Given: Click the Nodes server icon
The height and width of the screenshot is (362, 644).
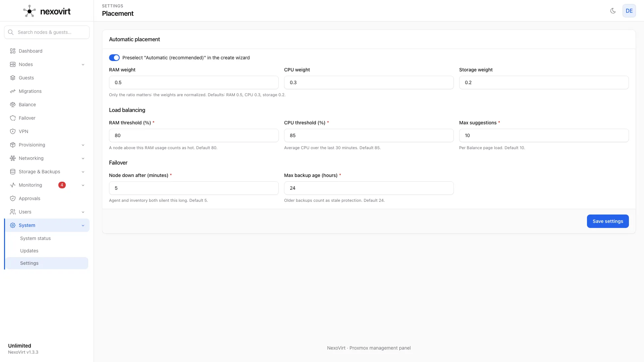Looking at the screenshot, I should 13,64.
